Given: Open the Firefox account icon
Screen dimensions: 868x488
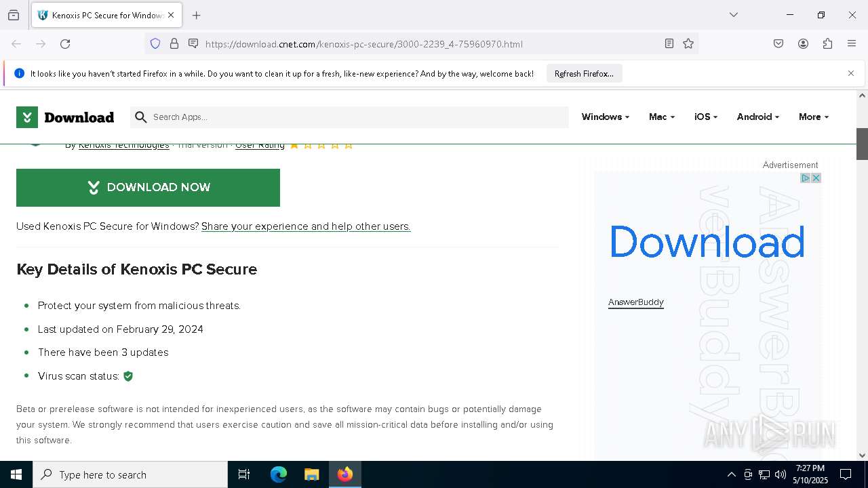Looking at the screenshot, I should 803,44.
